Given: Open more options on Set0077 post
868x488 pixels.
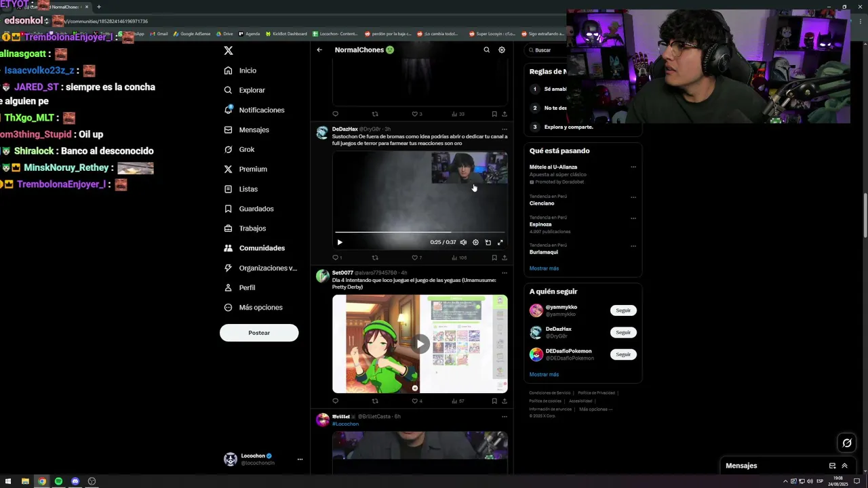Looking at the screenshot, I should [x=504, y=273].
